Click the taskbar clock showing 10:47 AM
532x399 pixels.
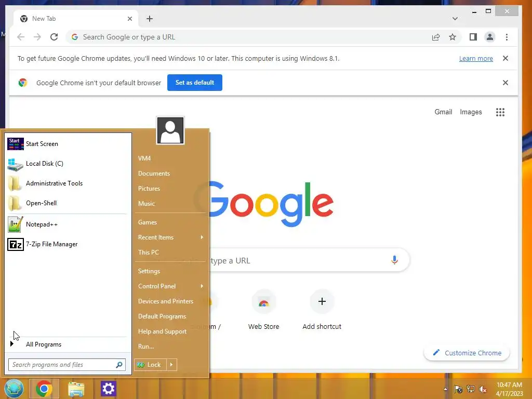[509, 389]
